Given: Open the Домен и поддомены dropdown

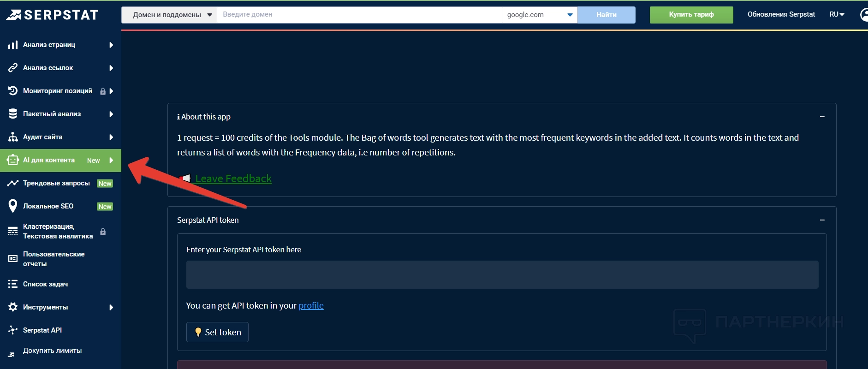Looking at the screenshot, I should coord(169,15).
